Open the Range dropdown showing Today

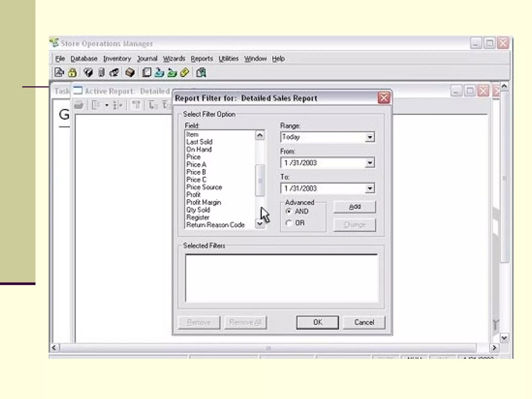tap(370, 137)
